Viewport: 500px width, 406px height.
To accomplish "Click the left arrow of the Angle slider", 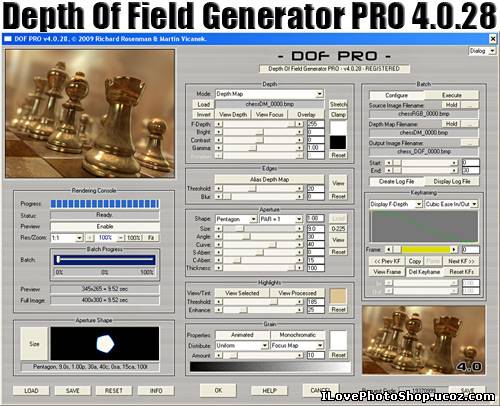I will click(219, 237).
